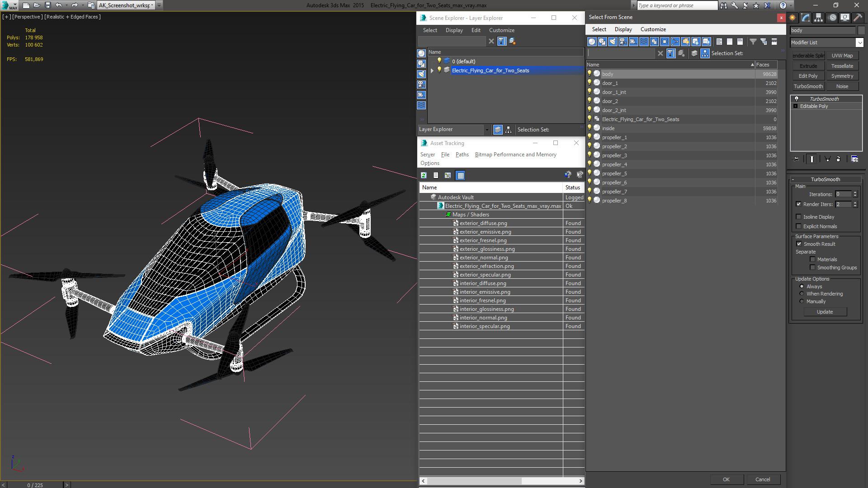This screenshot has width=868, height=488.
Task: Click Select None icon in Select From Scene
Action: tap(730, 42)
